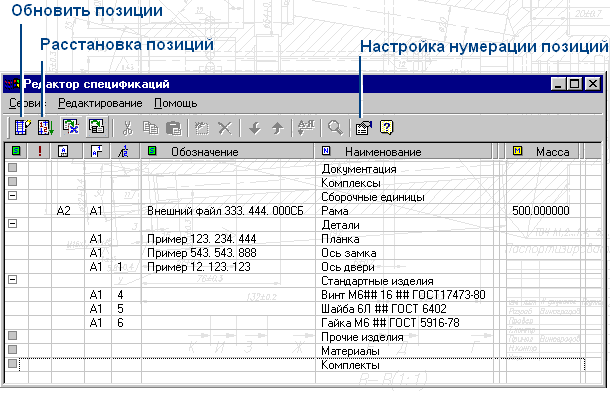Expand the Прочие изделия section box

[x=13, y=335]
